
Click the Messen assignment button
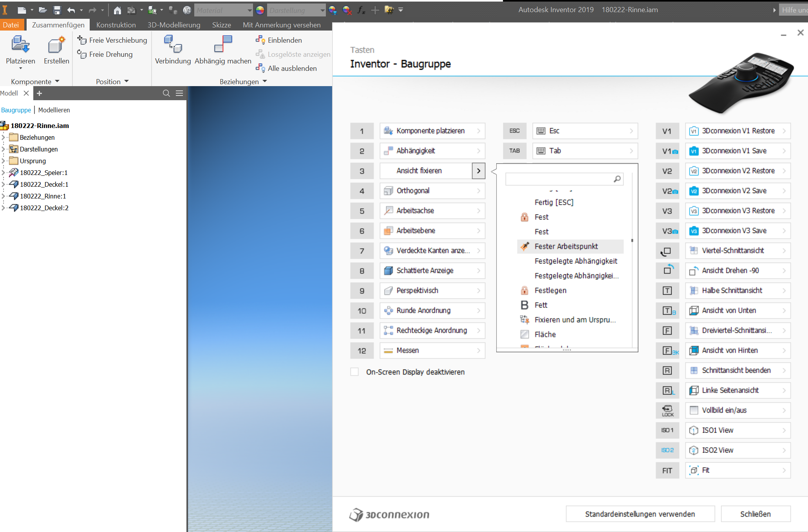pyautogui.click(x=432, y=350)
